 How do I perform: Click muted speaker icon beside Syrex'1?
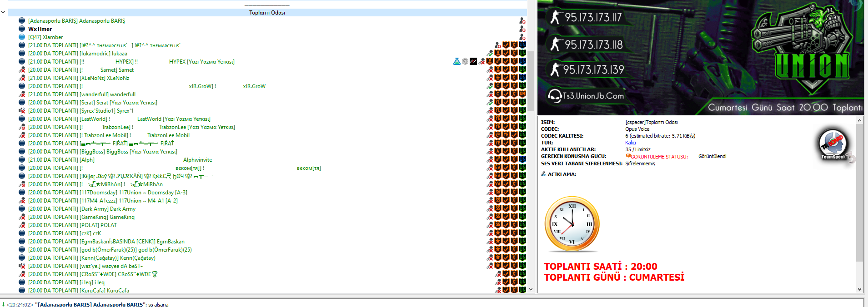(x=22, y=111)
